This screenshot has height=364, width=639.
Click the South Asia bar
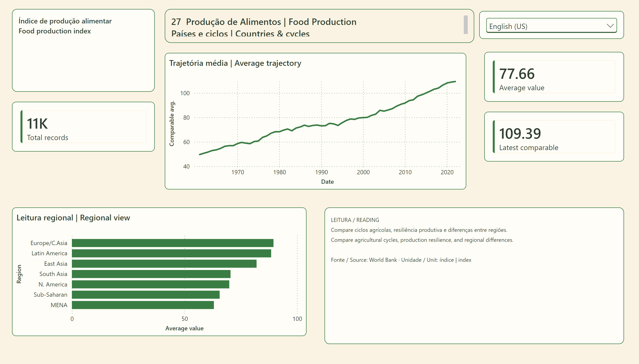pos(151,274)
